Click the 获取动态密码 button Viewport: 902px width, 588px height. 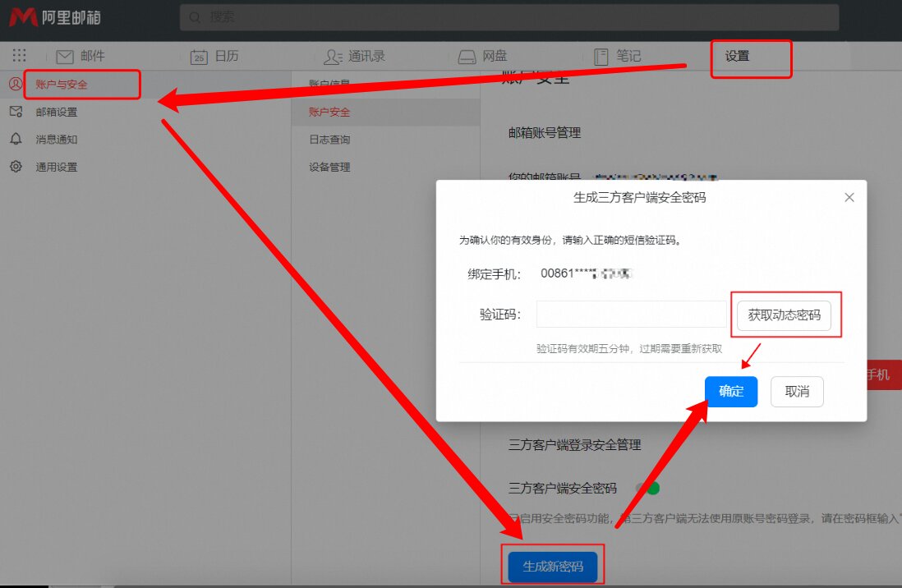tap(784, 315)
